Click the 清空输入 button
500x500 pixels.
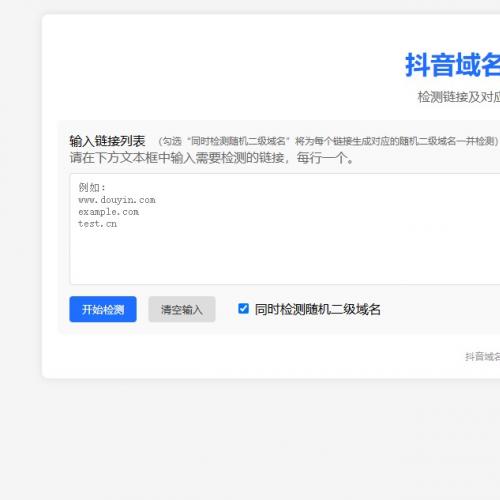182,309
